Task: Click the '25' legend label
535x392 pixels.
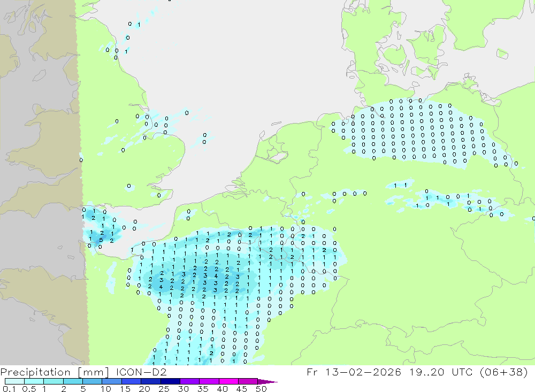Action: (x=164, y=389)
